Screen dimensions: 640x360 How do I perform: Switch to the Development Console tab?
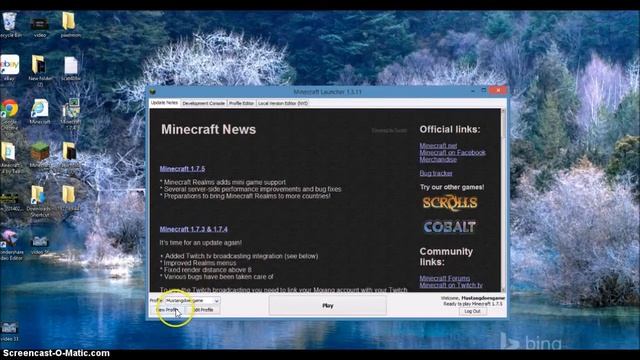tap(203, 104)
